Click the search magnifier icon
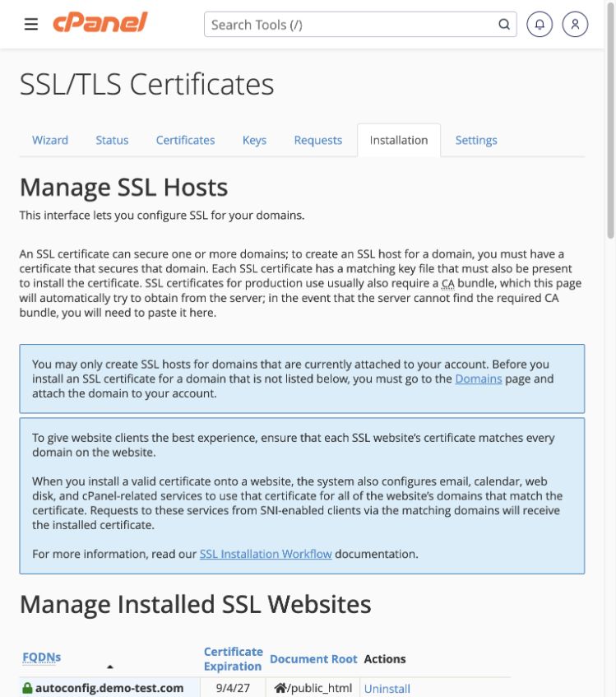The height and width of the screenshot is (697, 616). [x=504, y=24]
